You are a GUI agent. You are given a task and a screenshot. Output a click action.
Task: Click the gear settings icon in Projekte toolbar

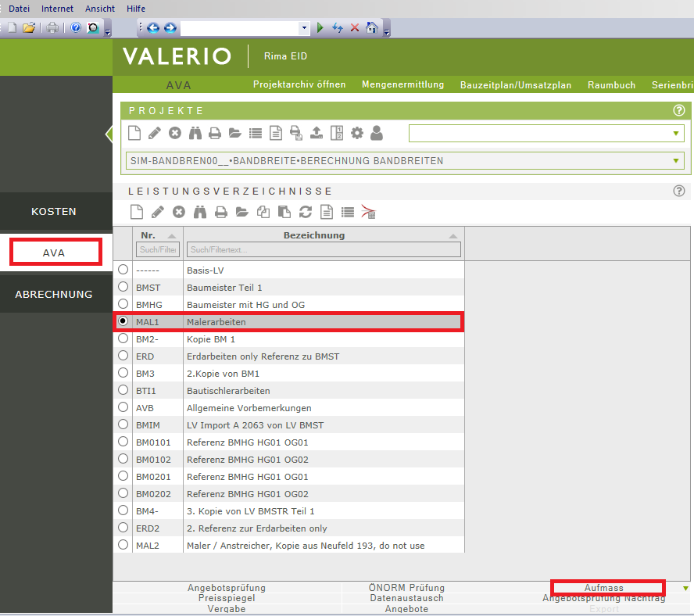(x=357, y=133)
